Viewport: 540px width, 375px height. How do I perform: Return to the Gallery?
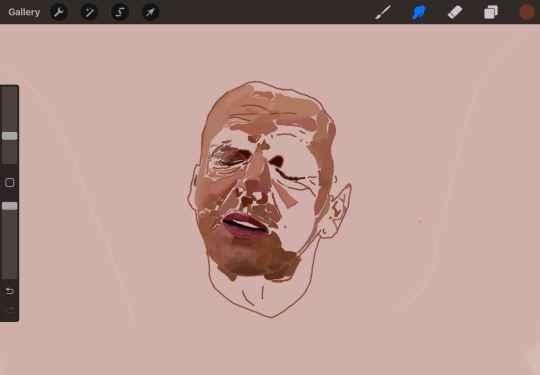point(24,12)
